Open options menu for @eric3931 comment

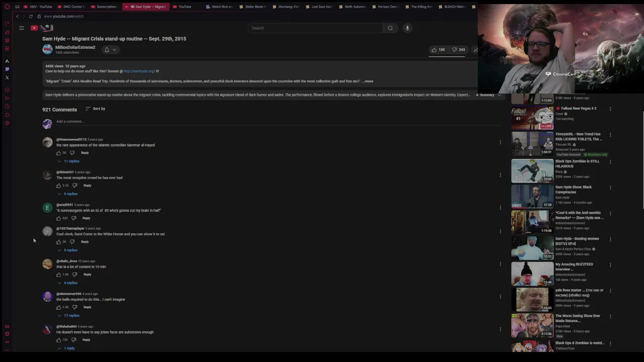500,208
